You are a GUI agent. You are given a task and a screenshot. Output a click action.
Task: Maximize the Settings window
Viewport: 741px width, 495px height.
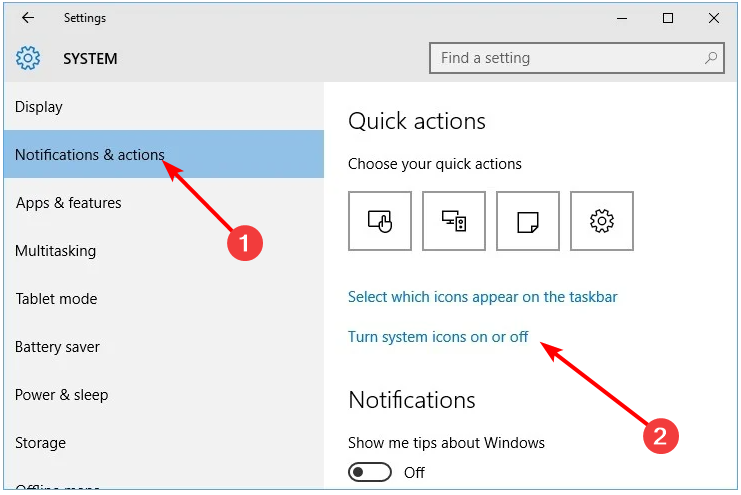[x=668, y=18]
